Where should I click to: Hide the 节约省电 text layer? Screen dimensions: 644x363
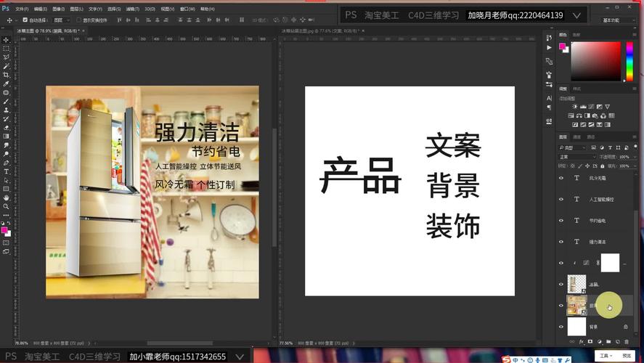pos(561,221)
